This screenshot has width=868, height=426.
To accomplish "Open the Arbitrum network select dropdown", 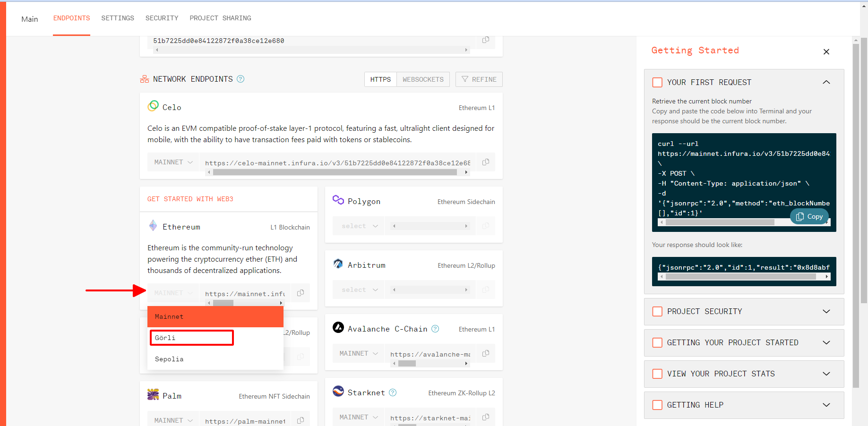I will pyautogui.click(x=359, y=290).
